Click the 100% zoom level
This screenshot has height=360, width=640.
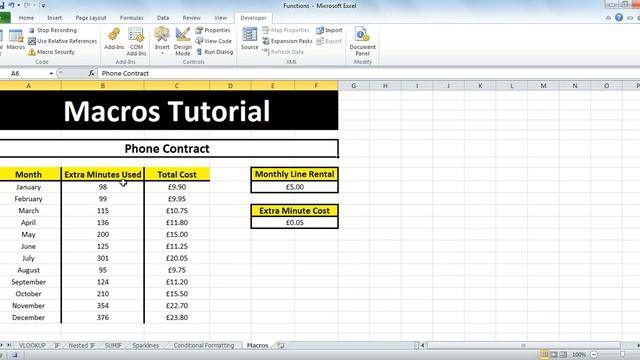(579, 355)
